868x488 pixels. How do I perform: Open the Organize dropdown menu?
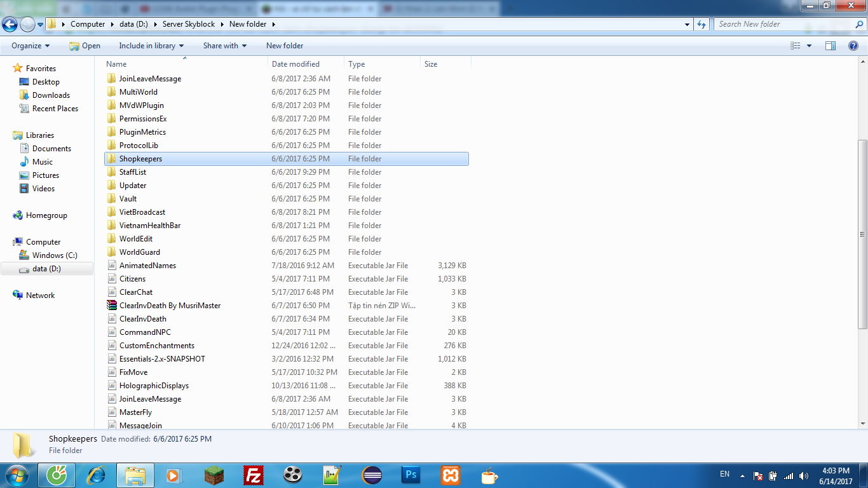tap(31, 46)
